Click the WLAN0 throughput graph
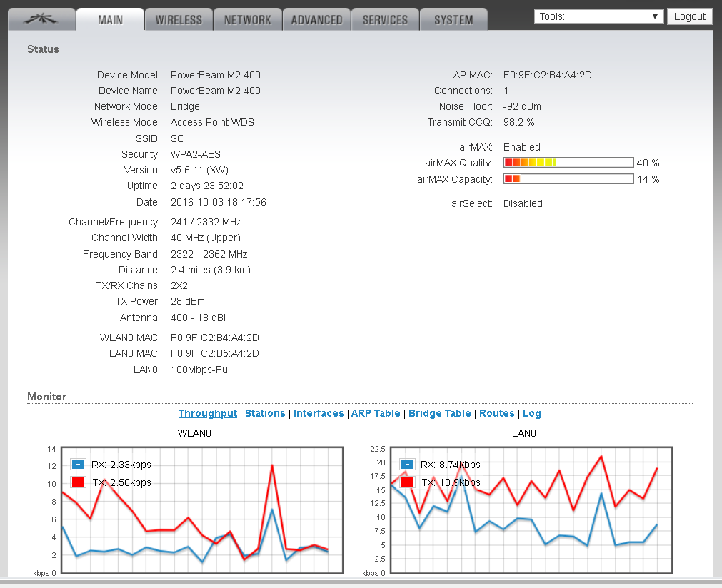 202,510
